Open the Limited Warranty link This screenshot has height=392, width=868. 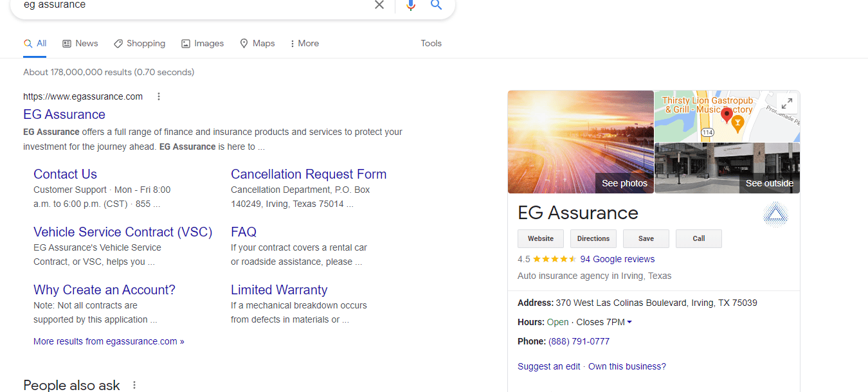pyautogui.click(x=279, y=290)
